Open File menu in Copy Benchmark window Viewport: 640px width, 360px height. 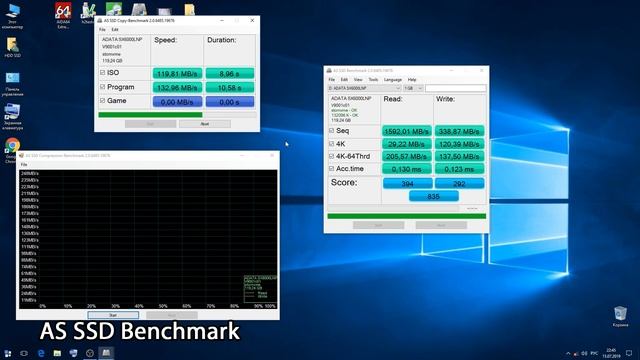102,29
